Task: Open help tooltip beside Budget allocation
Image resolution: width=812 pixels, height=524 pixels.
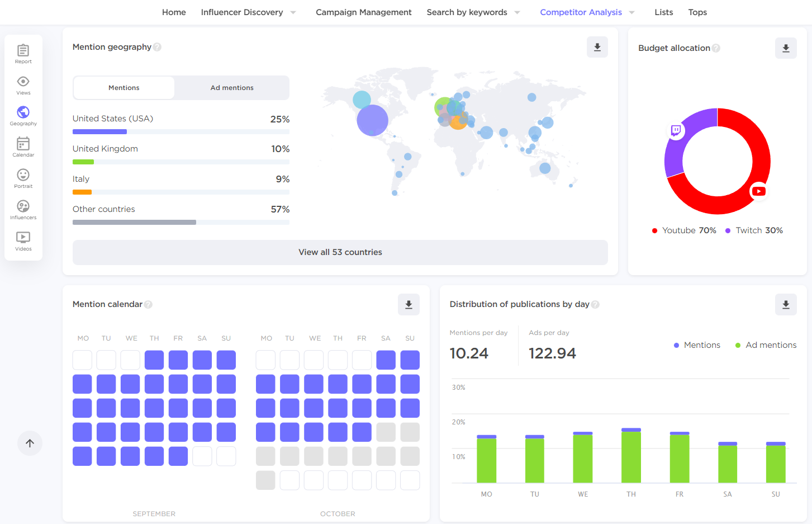Action: pyautogui.click(x=716, y=48)
